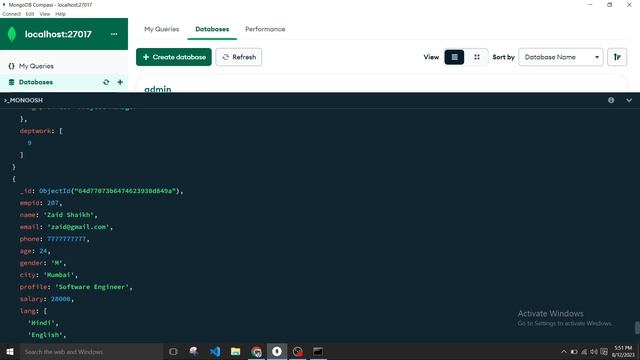
Task: Click the >_MONGOSH shell title
Action: tap(23, 100)
